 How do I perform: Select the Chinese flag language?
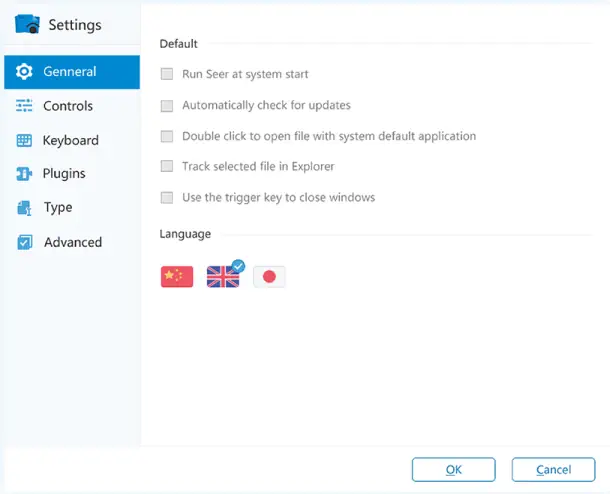coord(177,277)
